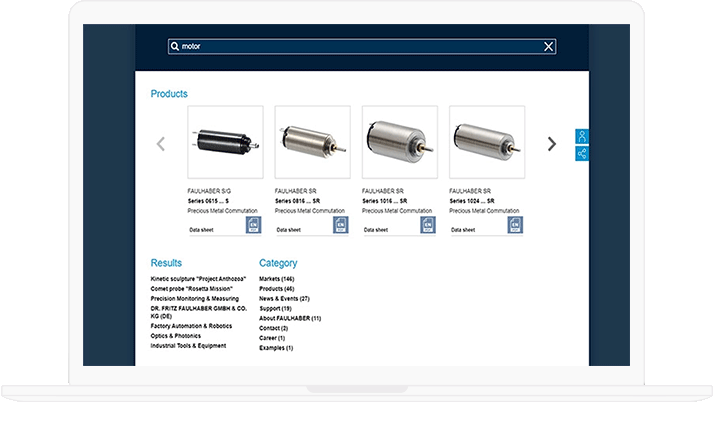This screenshot has width=715, height=430.
Task: Download PDF data sheet for Series 1024 SR
Action: (515, 225)
